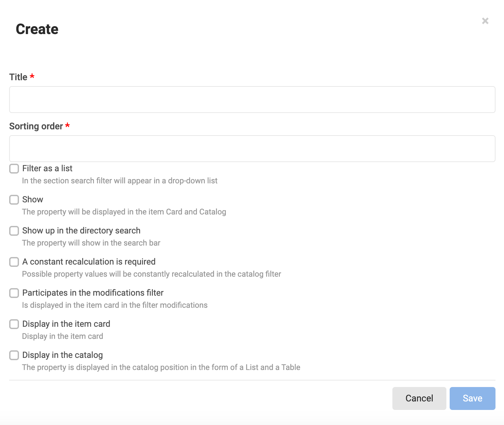Tick the Display in the catalog checkbox

[x=14, y=355]
